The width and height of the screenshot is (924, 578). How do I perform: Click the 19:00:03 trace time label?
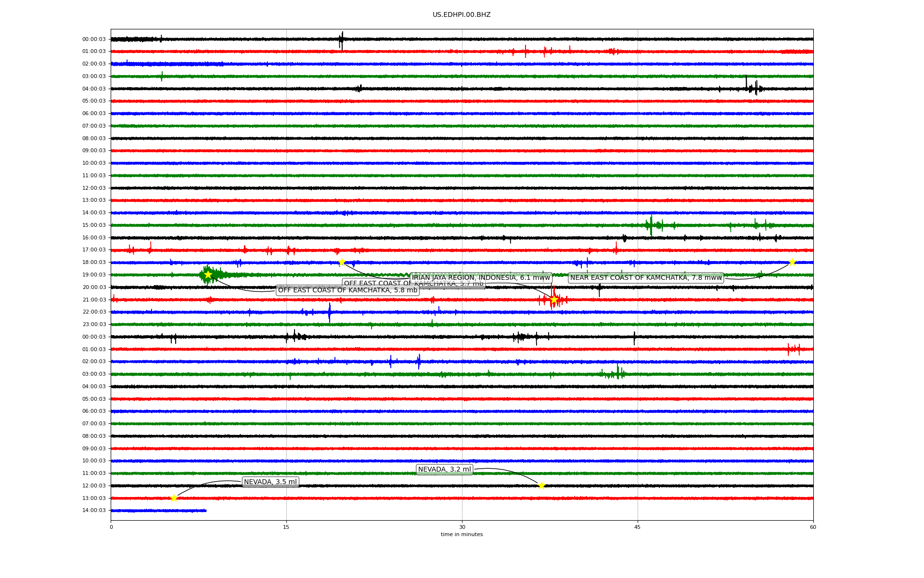click(94, 275)
